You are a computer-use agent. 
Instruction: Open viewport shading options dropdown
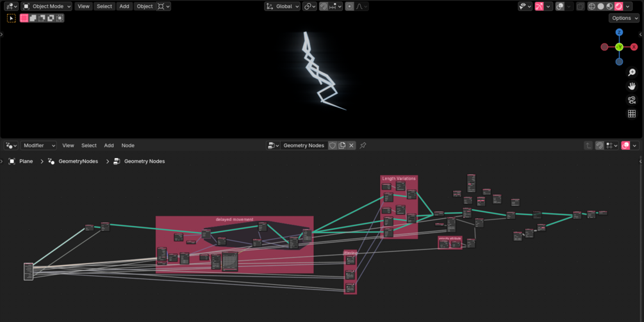(628, 6)
